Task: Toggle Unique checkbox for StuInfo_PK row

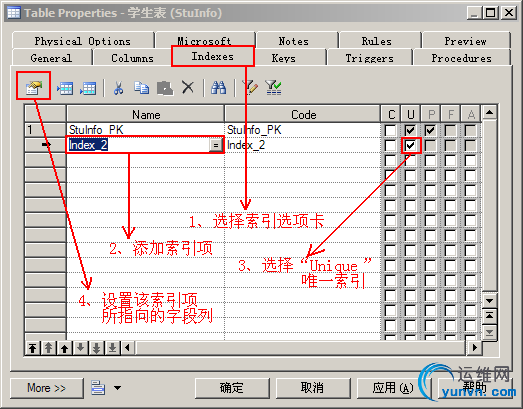Action: (411, 130)
